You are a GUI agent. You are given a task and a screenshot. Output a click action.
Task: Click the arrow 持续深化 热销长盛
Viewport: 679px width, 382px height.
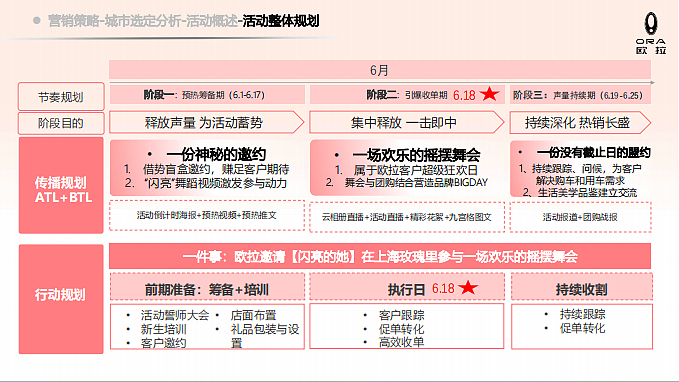(580, 123)
